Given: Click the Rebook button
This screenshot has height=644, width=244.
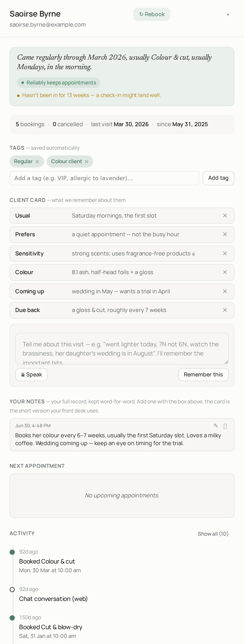Looking at the screenshot, I should tap(152, 14).
